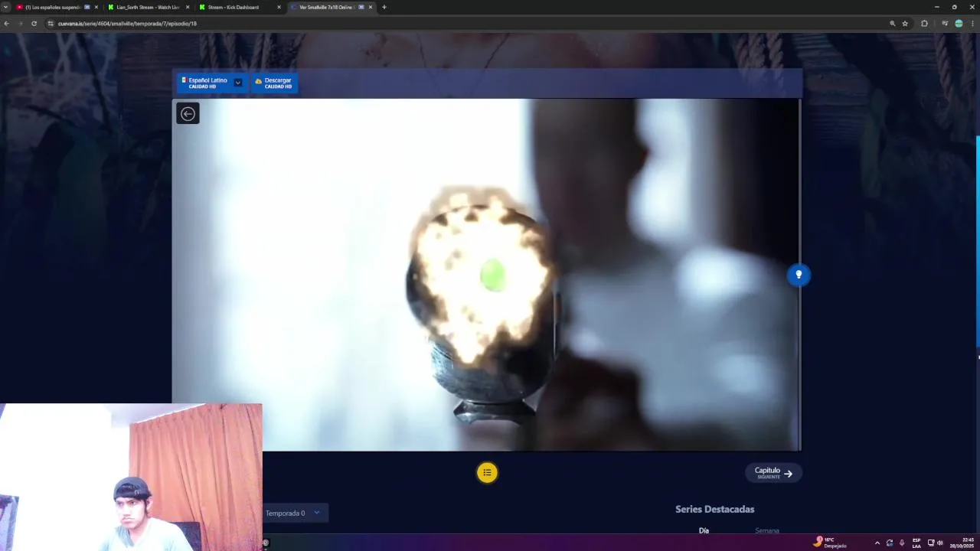Open the browser extensions puzzle icon
Image resolution: width=980 pixels, height=551 pixels.
coord(924,24)
